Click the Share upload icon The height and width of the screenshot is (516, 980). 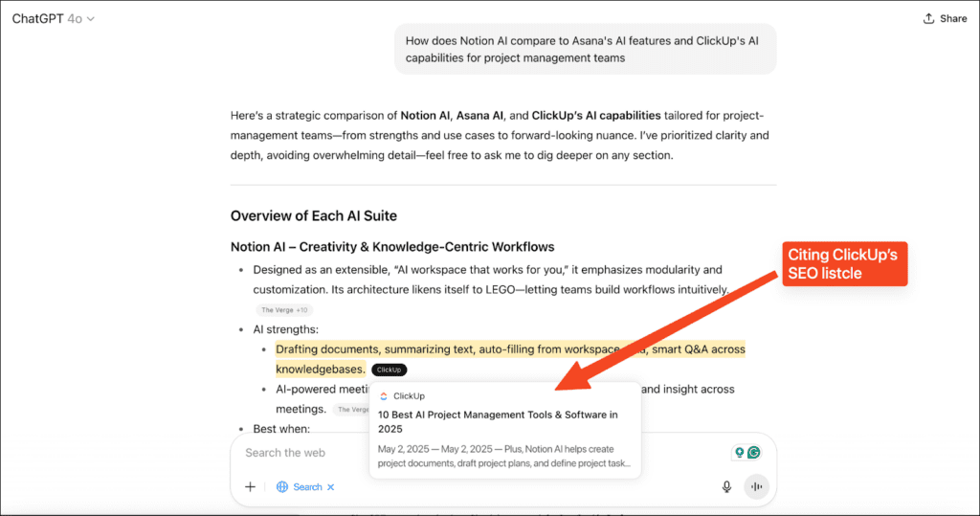pos(928,18)
